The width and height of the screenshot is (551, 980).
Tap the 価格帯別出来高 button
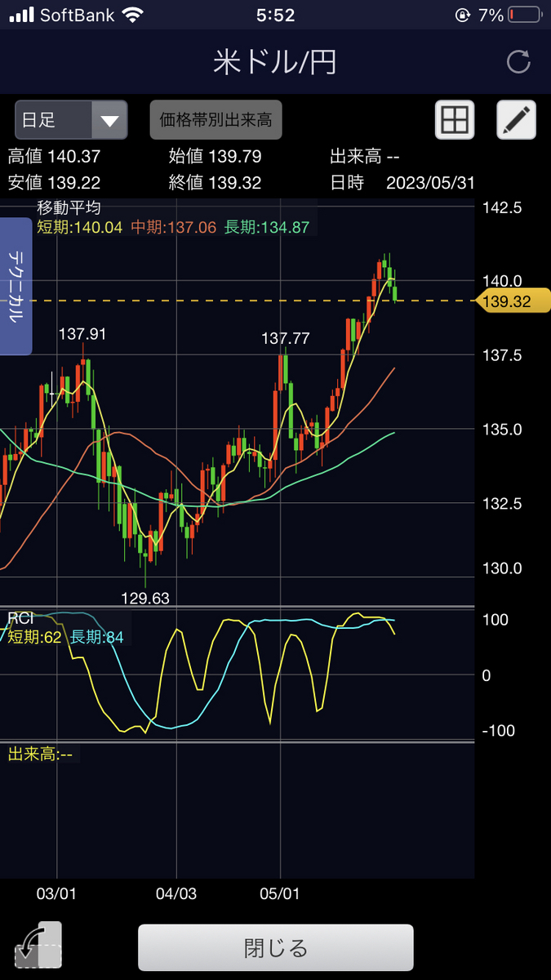pos(216,121)
